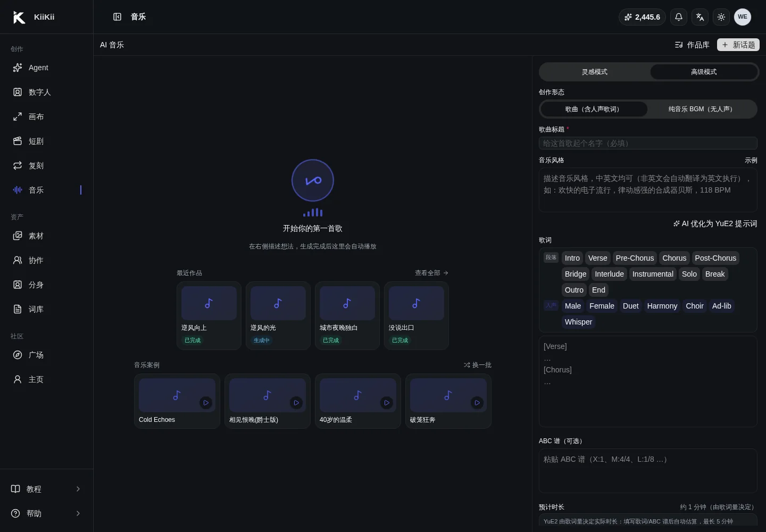Collapse the sidebar with the panel icon
The height and width of the screenshot is (532, 766).
(x=118, y=17)
